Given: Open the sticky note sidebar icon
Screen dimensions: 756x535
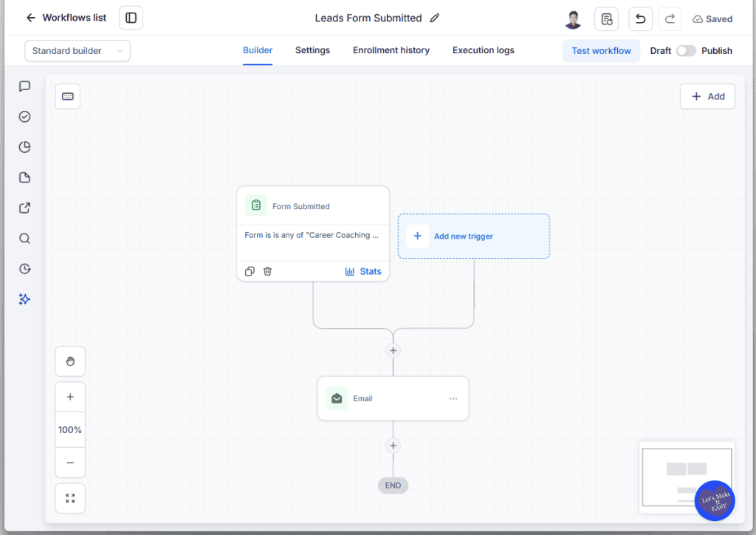Looking at the screenshot, I should (x=24, y=177).
